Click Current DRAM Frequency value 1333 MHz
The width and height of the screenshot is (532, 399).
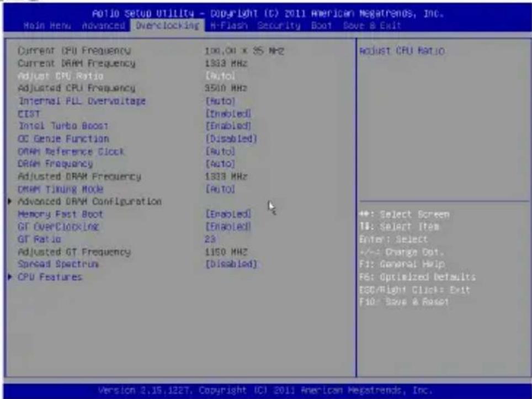pos(226,63)
